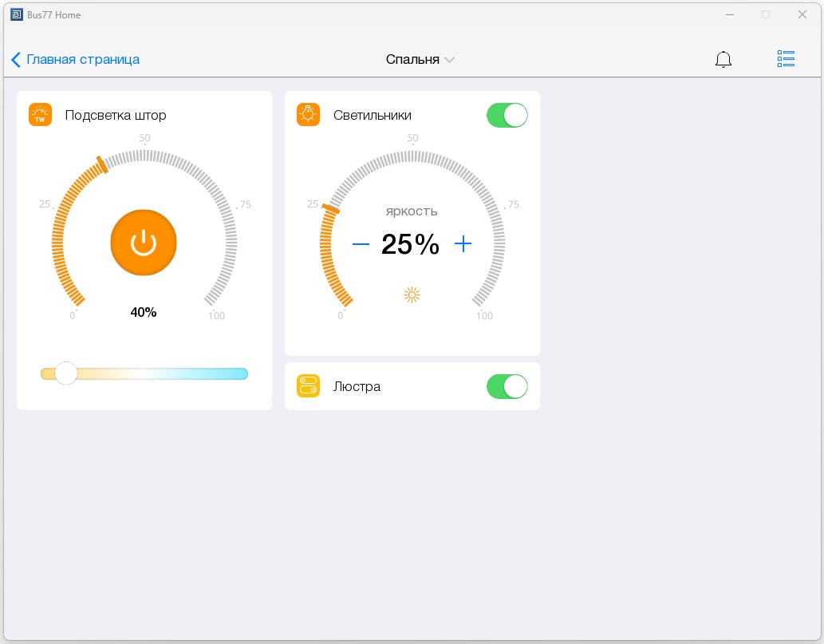824x644 pixels.
Task: Open the list menu icon
Action: [x=786, y=59]
